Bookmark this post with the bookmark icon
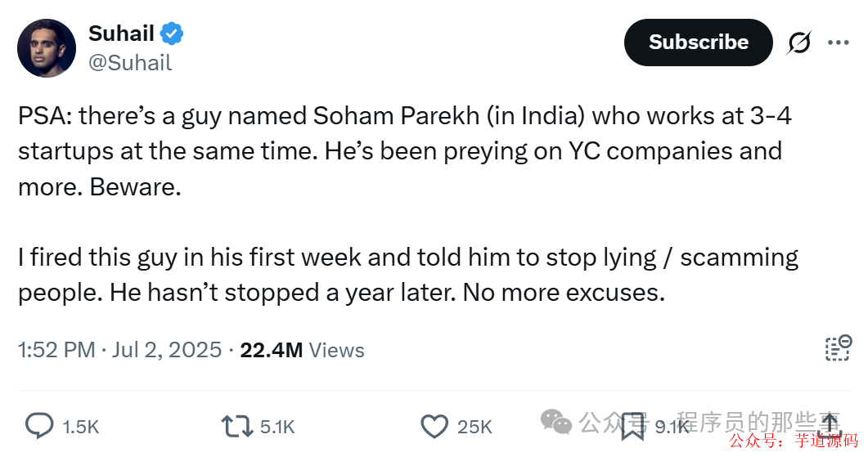868x457 pixels. [x=632, y=425]
